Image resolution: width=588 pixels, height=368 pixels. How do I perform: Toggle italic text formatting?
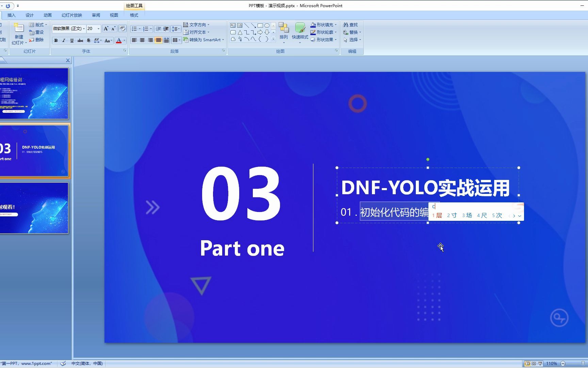click(x=64, y=41)
